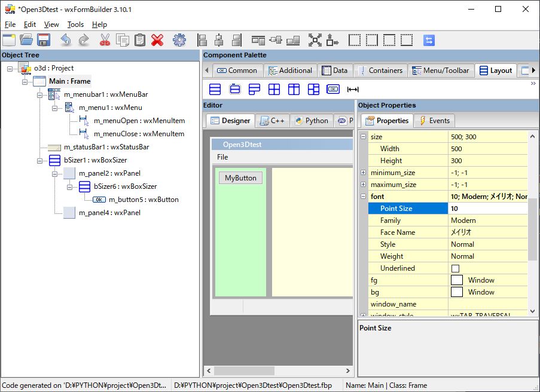Click the designer horizontal scrollbar thumb
Viewport: 540px width, 392px height.
[244, 370]
